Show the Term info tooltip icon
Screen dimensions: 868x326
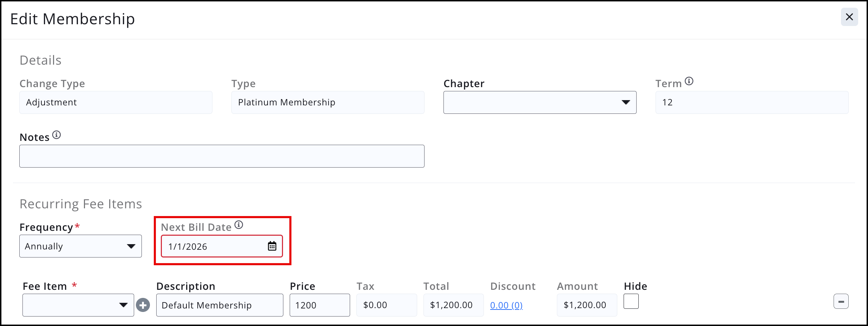pos(689,81)
